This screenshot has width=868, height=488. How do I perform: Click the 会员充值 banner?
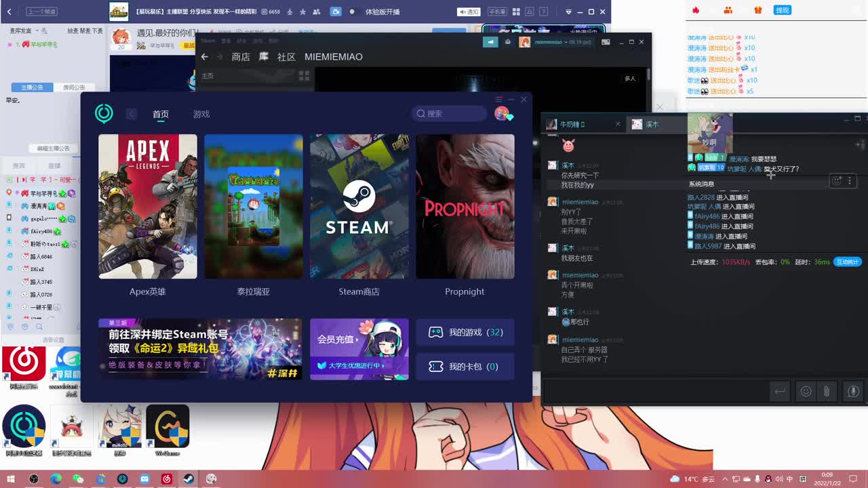359,349
